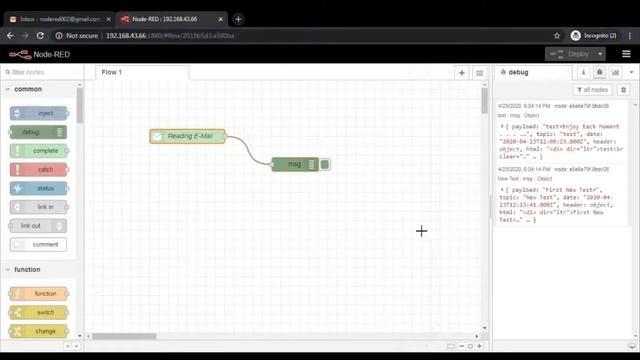
Task: Click the Node-RED logo in header
Action: [39, 54]
